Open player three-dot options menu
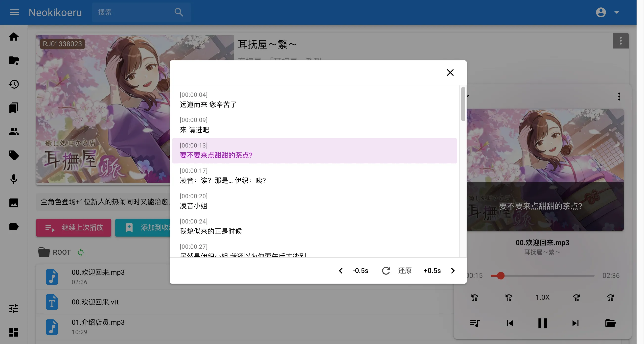This screenshot has height=344, width=644. pyautogui.click(x=619, y=96)
